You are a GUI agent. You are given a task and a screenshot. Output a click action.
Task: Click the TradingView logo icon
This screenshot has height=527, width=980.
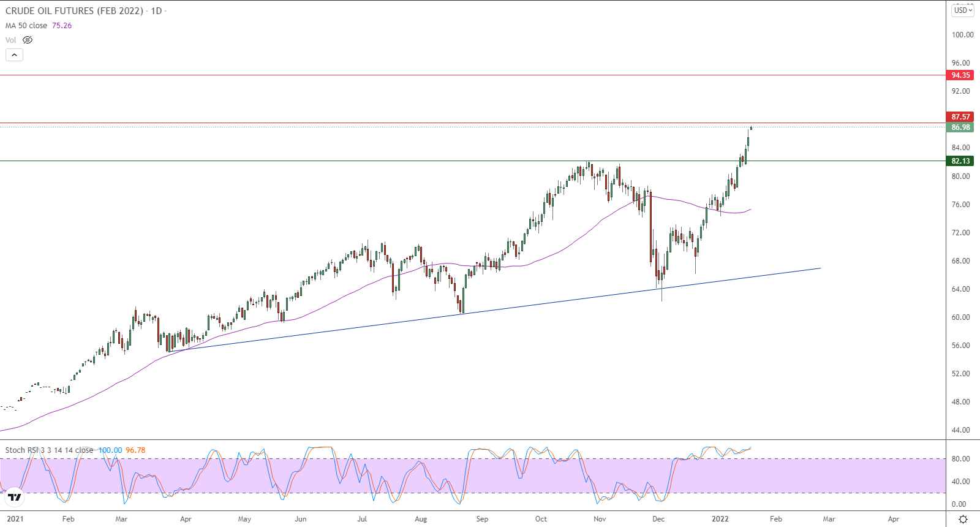pos(15,497)
